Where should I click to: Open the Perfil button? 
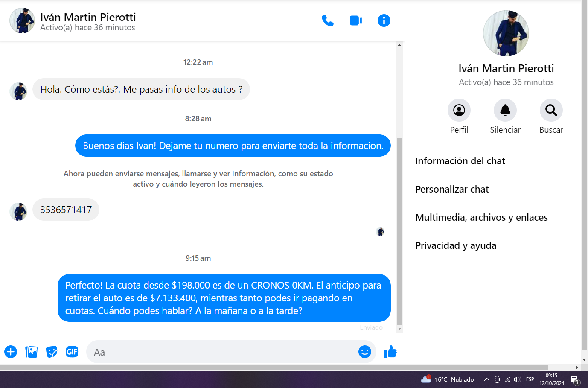coord(459,111)
